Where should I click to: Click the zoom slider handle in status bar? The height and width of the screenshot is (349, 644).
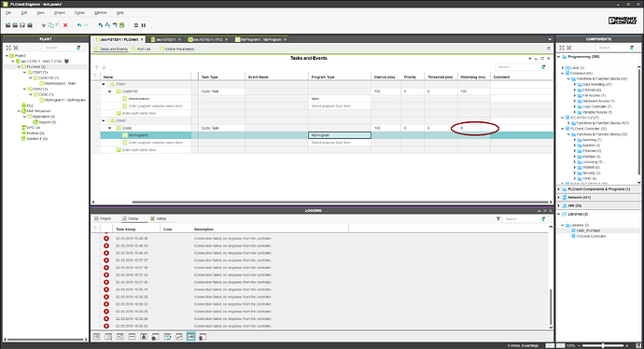603,345
